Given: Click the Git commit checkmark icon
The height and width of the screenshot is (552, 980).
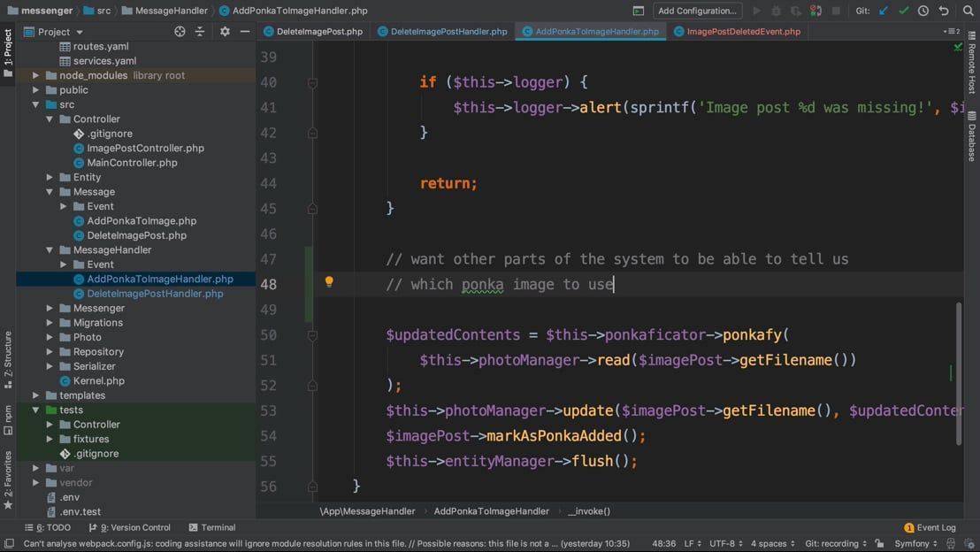Looking at the screenshot, I should point(903,11).
